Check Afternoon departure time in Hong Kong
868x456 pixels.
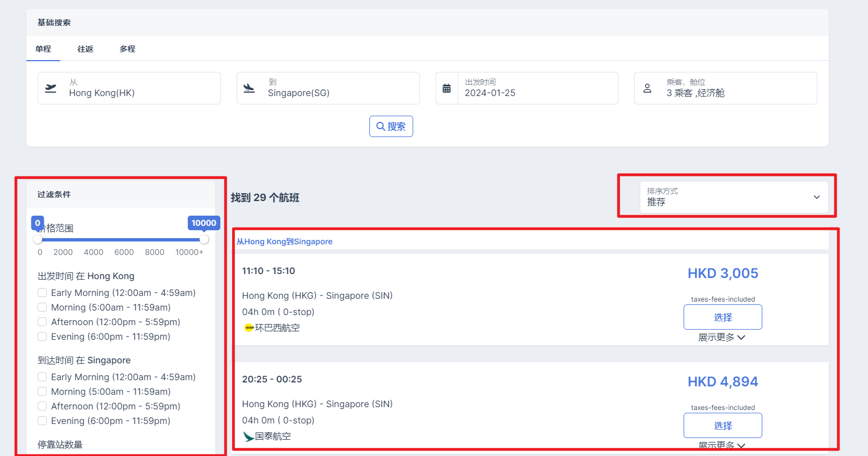click(x=42, y=322)
